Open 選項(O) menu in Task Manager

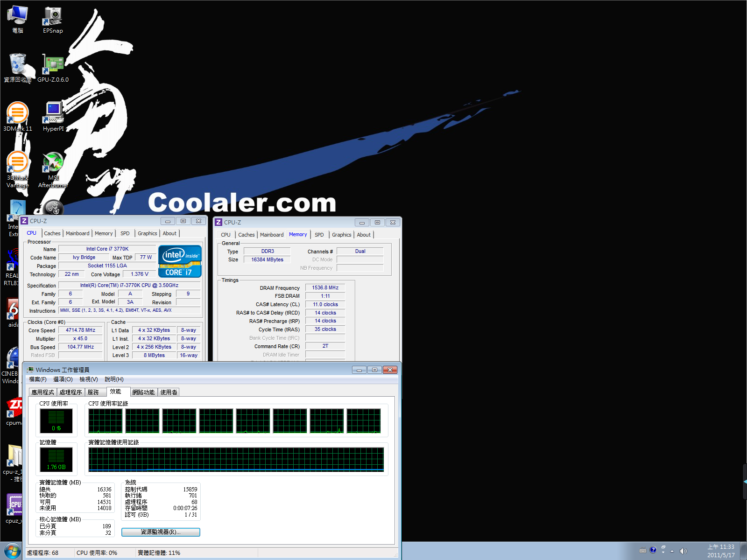coord(63,379)
